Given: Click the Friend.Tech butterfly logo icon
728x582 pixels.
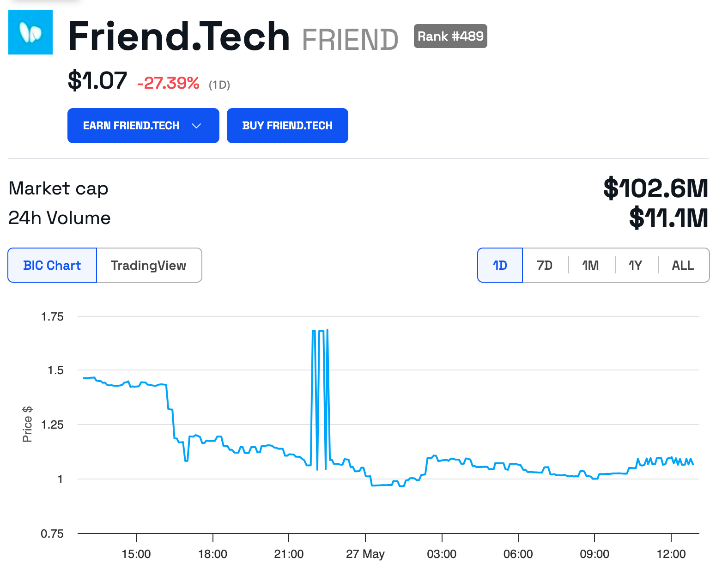Looking at the screenshot, I should click(x=30, y=32).
